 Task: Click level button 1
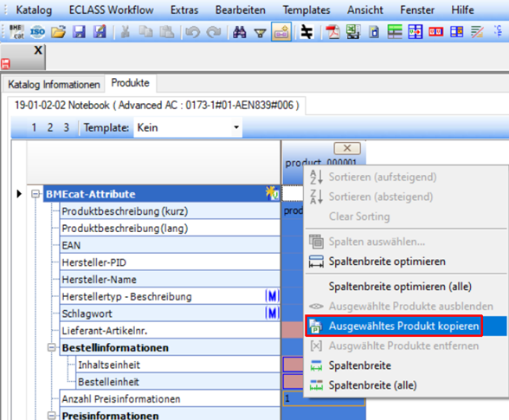[34, 127]
